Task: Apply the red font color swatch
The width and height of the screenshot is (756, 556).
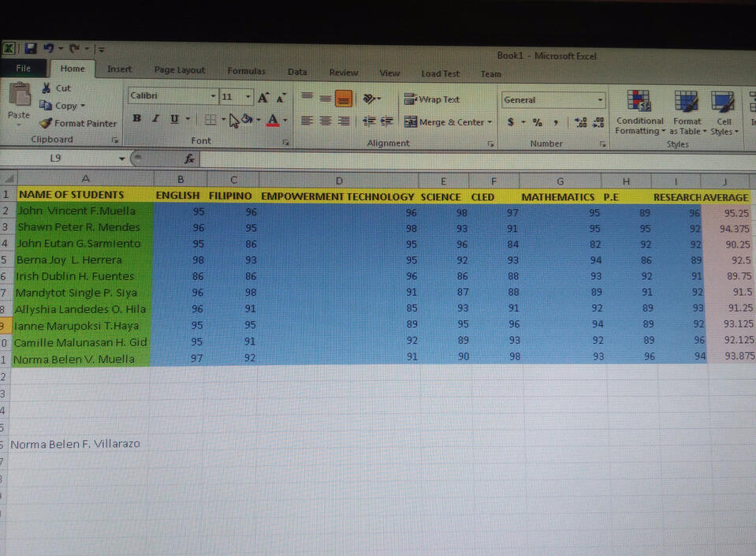Action: click(x=273, y=120)
